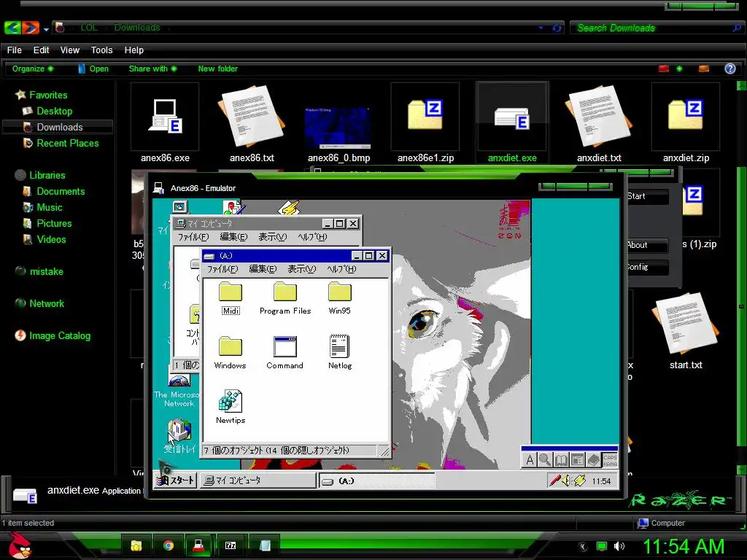
Task: Open the explorer Edit menu
Action: 41,50
